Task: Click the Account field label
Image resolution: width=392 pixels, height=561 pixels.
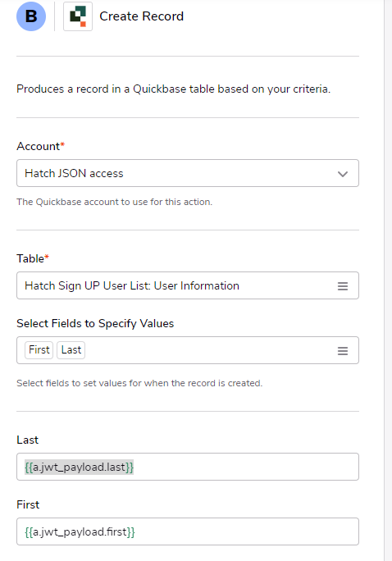Action: click(39, 146)
